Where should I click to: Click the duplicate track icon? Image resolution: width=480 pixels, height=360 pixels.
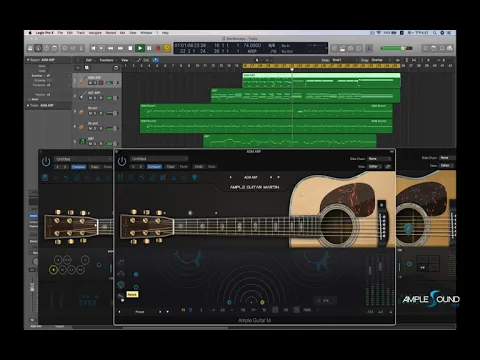(87, 68)
